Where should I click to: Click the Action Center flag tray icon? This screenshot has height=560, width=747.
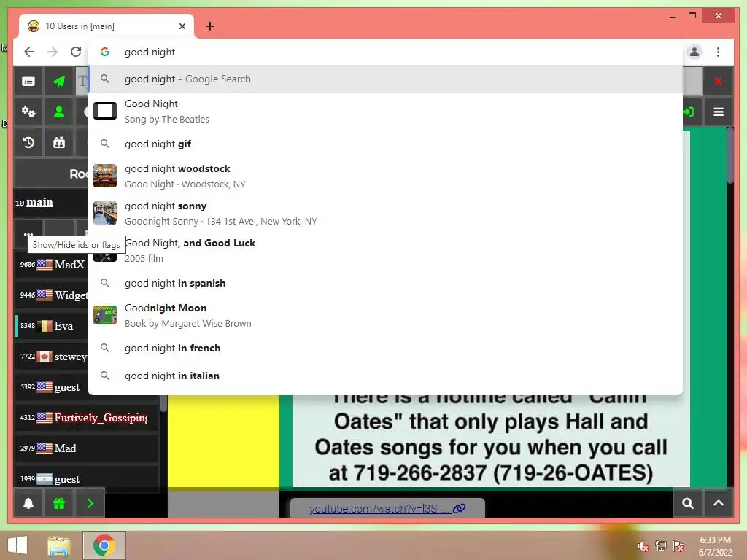pyautogui.click(x=678, y=546)
